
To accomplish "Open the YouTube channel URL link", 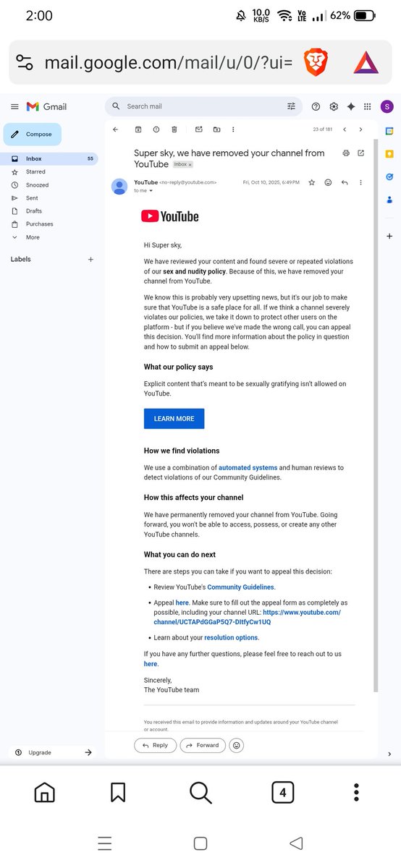I will tap(247, 617).
